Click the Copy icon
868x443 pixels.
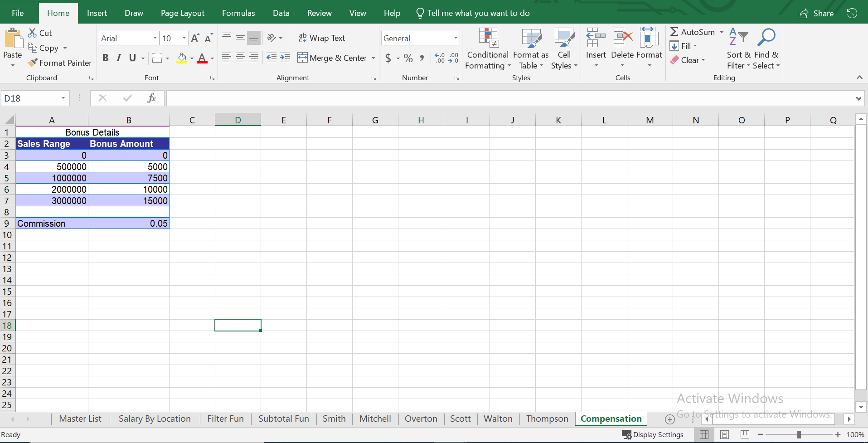pos(32,48)
